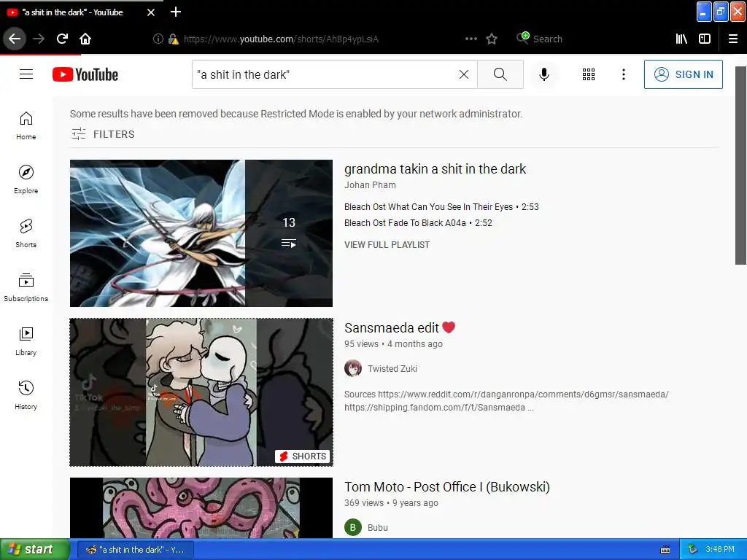
Task: Open the Tom Moto octopus thumbnail
Action: (201, 508)
